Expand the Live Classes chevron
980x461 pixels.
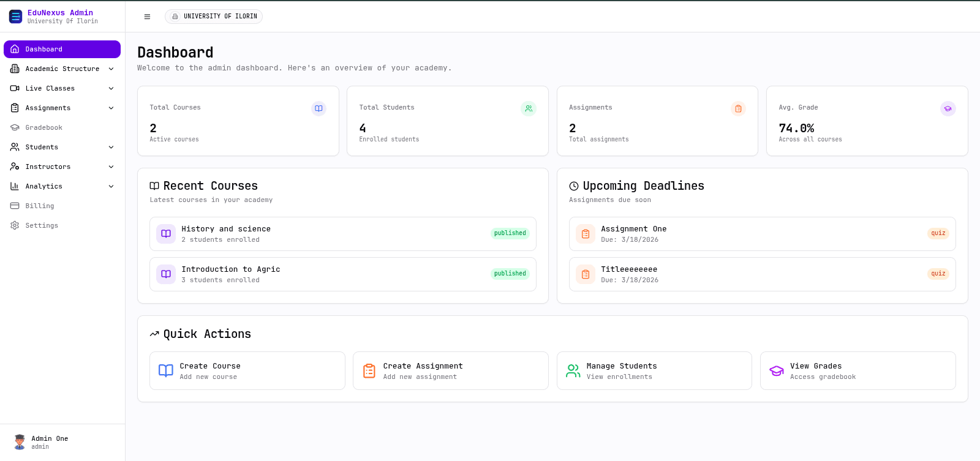tap(111, 88)
